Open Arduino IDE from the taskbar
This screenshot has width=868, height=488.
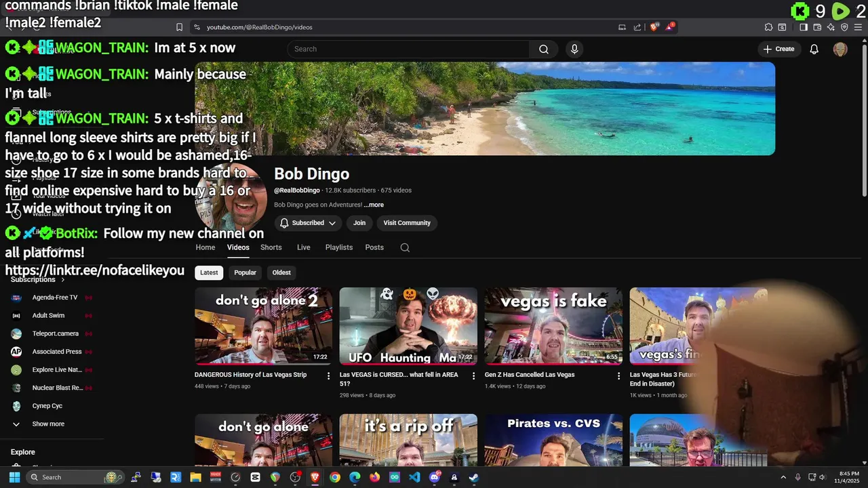click(x=395, y=477)
